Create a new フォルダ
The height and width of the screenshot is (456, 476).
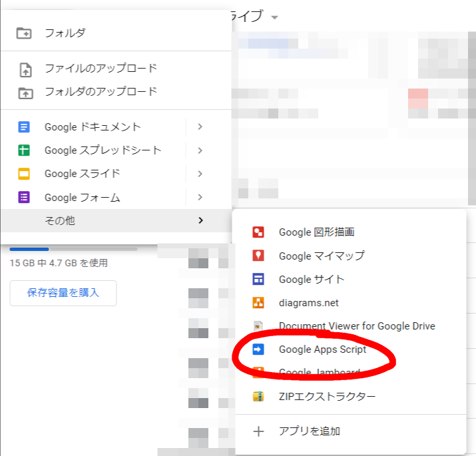(117, 33)
